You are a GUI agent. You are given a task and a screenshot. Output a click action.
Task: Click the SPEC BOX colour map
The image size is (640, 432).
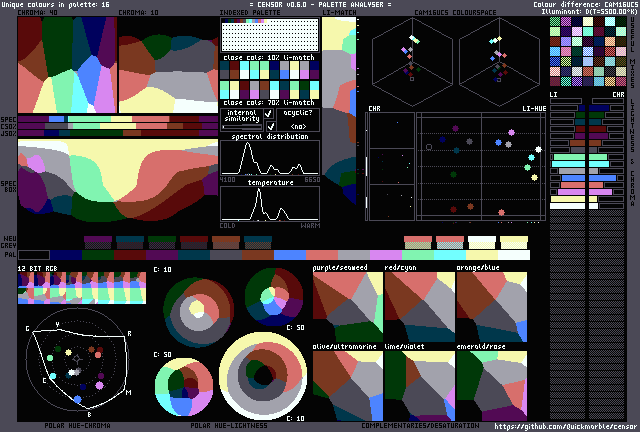118,180
